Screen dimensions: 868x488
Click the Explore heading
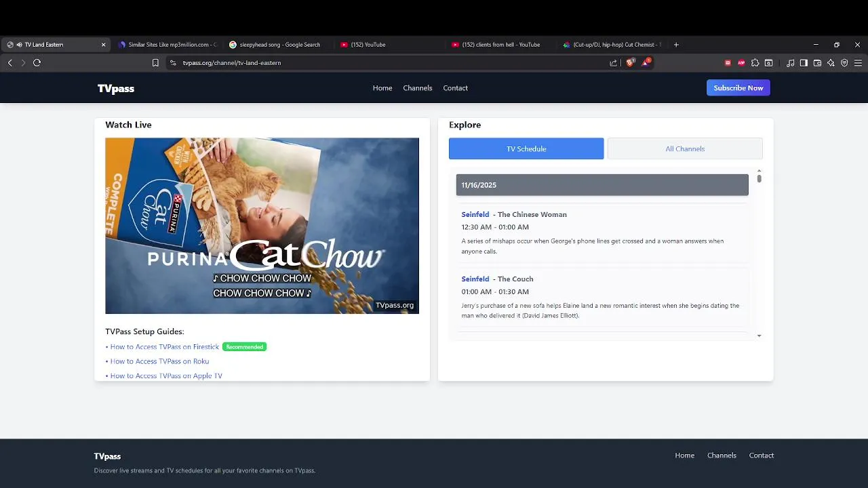click(x=465, y=125)
